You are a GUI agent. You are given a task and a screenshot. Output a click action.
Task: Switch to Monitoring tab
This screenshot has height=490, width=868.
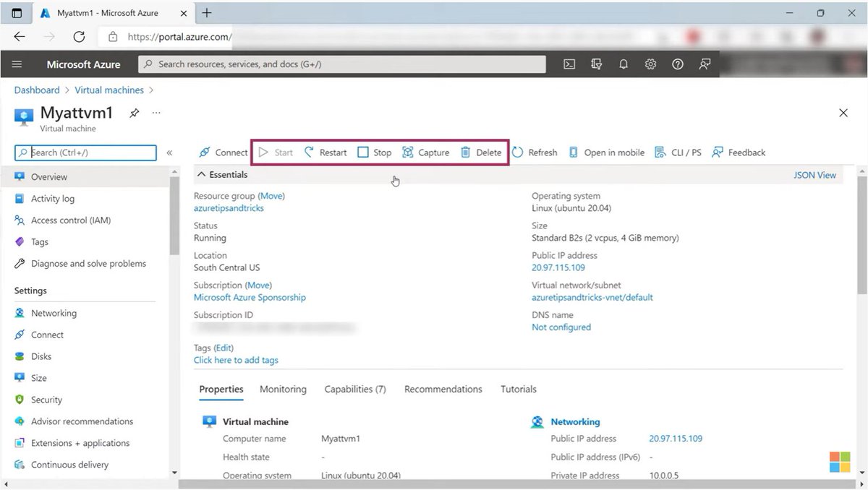(283, 390)
